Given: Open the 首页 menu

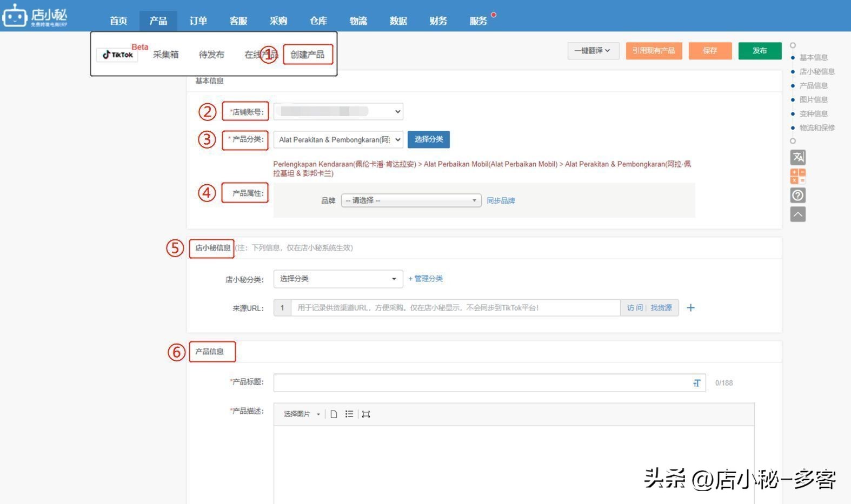Looking at the screenshot, I should 118,21.
